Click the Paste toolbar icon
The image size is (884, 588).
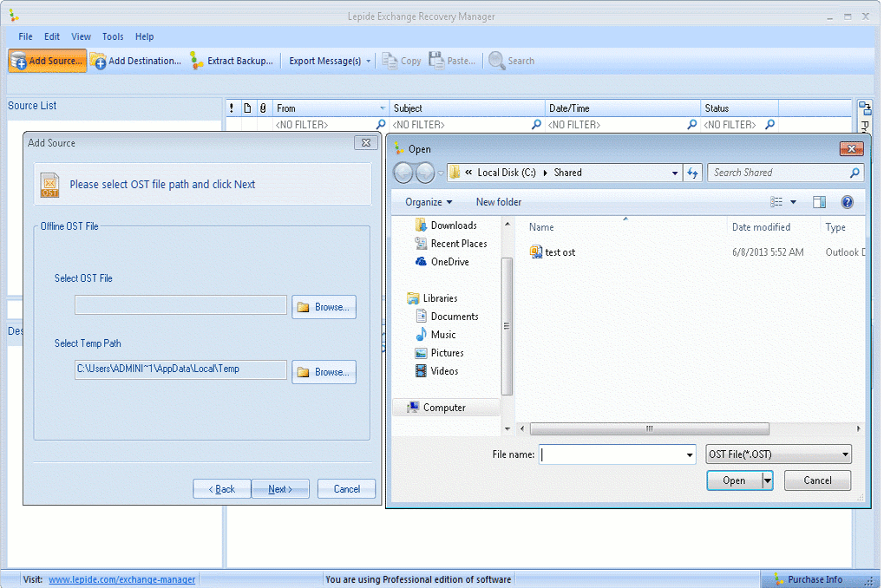click(436, 61)
